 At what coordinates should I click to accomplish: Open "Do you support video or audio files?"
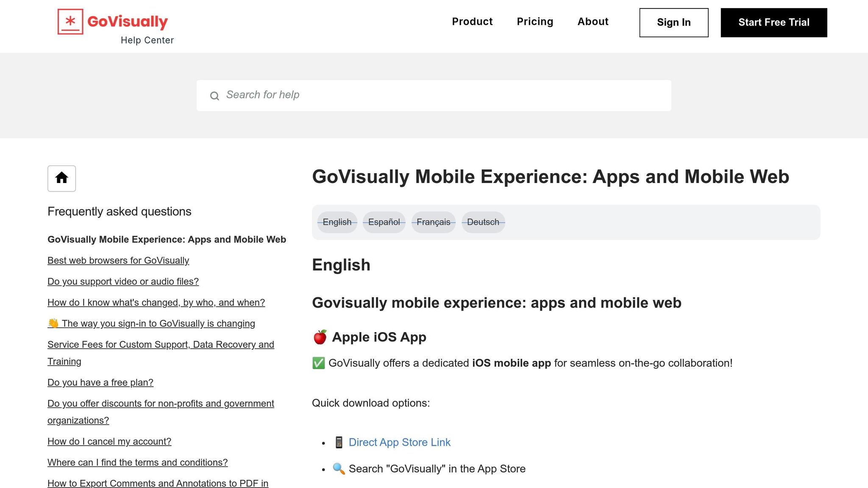(123, 281)
